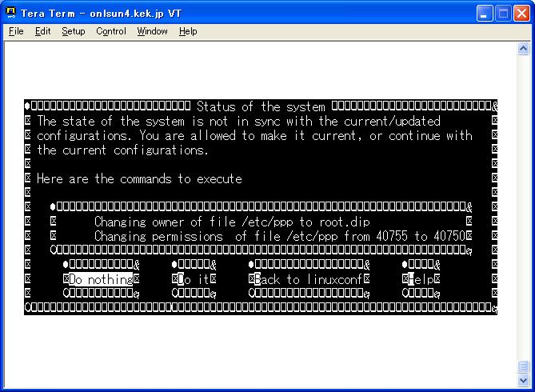535x392 pixels.
Task: Open the Edit menu
Action: pyautogui.click(x=42, y=31)
